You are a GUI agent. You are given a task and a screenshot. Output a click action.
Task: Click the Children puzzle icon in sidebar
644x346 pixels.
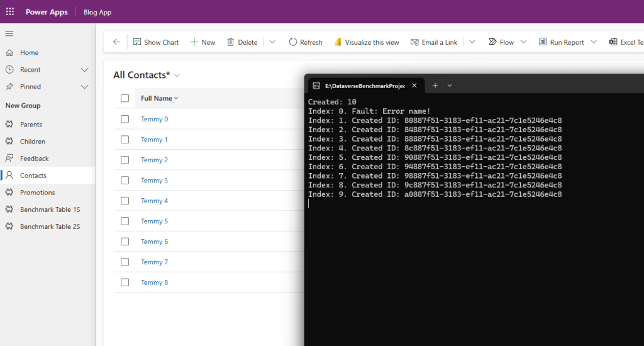(9, 142)
